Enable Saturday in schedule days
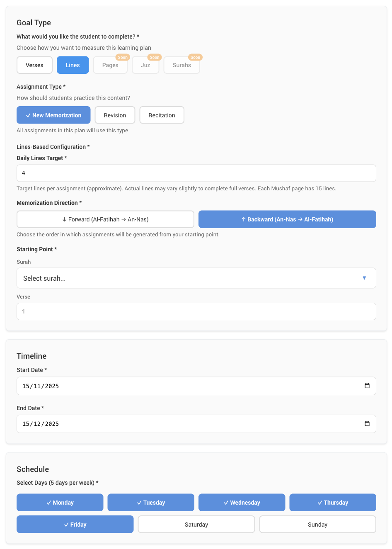Screen dimensions: 392x549 click(x=196, y=525)
